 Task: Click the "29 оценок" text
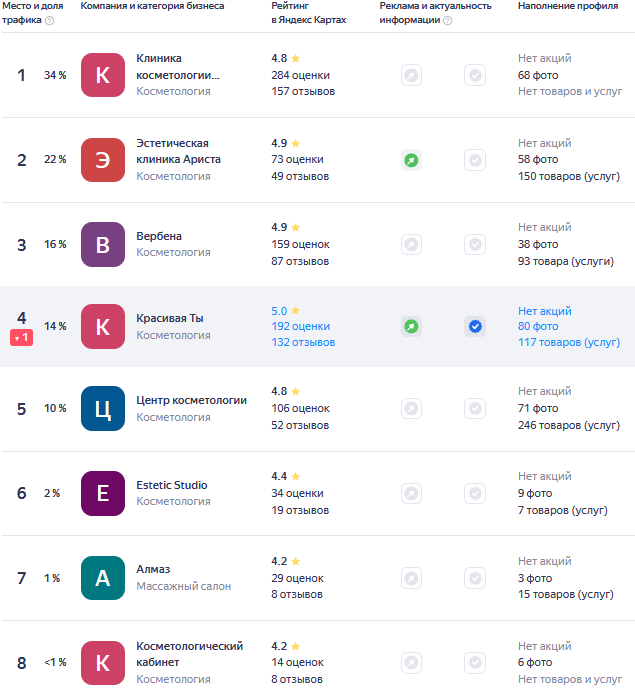point(297,578)
